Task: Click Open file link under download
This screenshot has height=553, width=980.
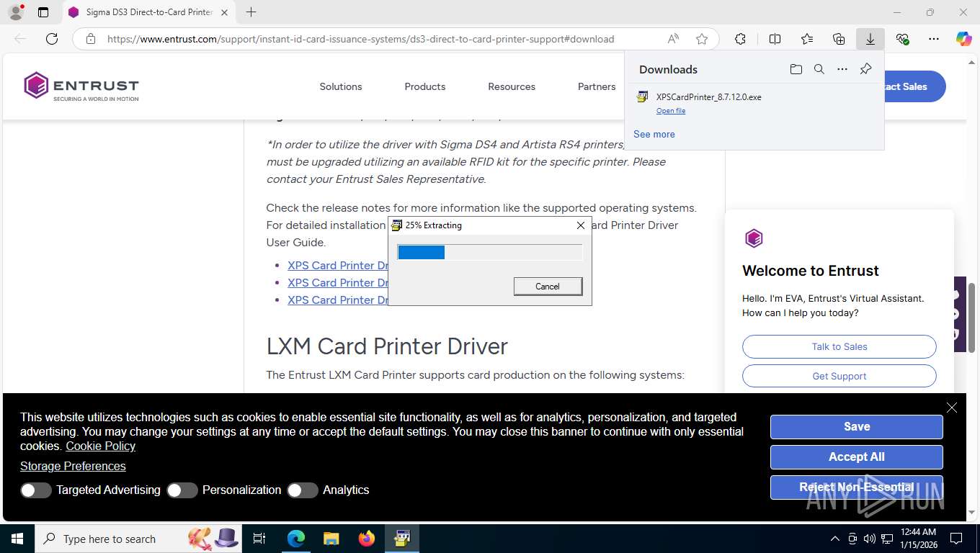Action: coord(671,111)
